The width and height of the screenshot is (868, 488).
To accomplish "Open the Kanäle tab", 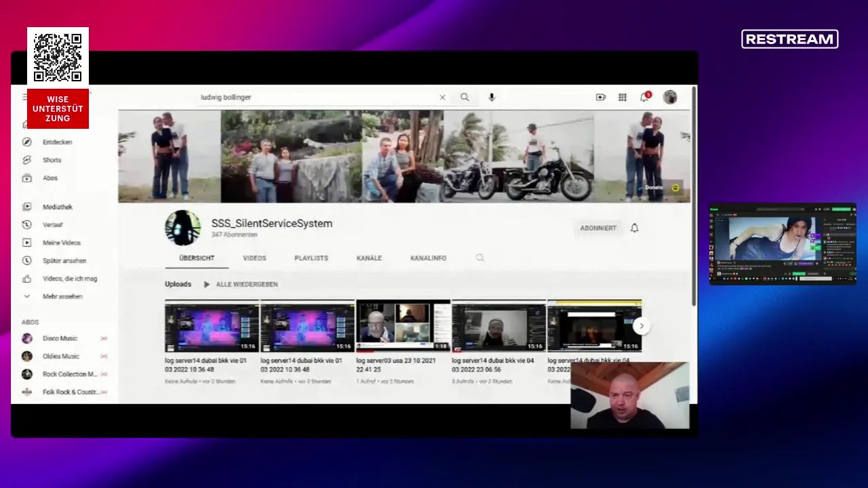I will click(369, 258).
